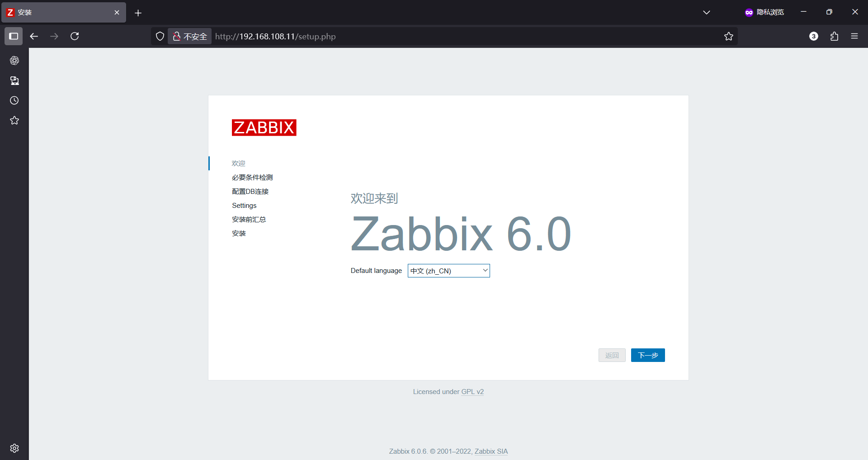Click the 隐私浏览 private browsing indicator
This screenshot has width=868, height=460.
pos(764,12)
